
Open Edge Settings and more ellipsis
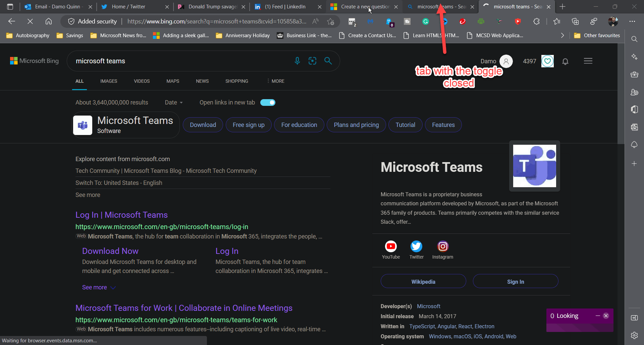632,21
